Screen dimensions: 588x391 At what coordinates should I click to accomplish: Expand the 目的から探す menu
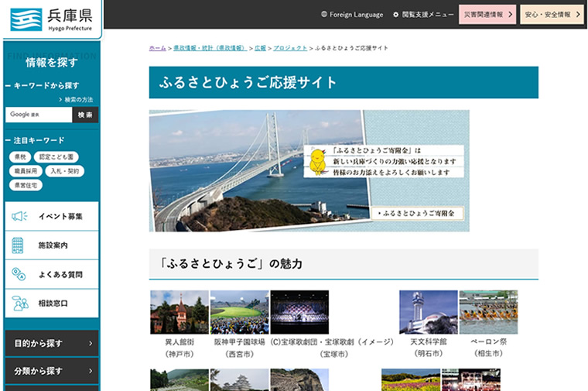point(51,343)
